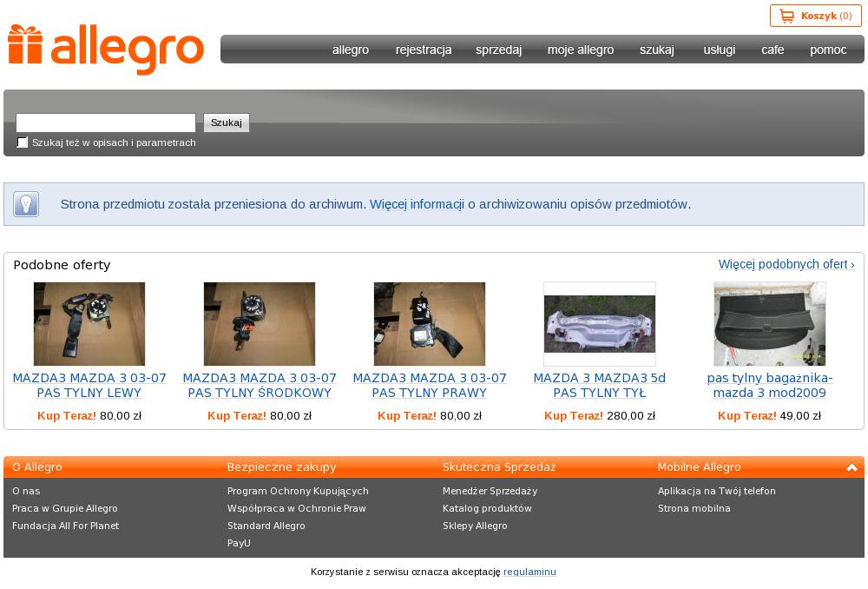Click the Allegro logo
Viewport: 868px width, 589px height.
tap(106, 50)
